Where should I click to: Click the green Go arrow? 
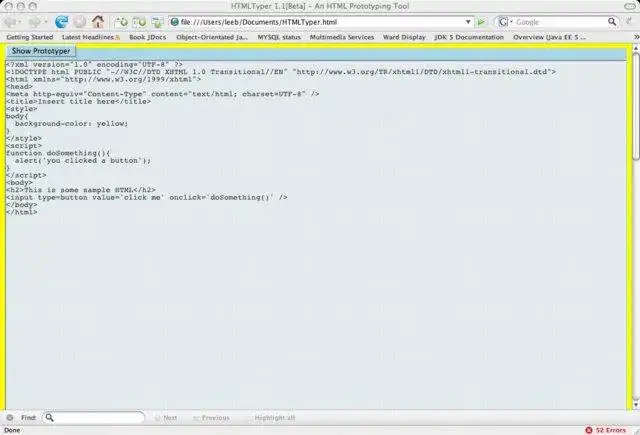pyautogui.click(x=481, y=22)
